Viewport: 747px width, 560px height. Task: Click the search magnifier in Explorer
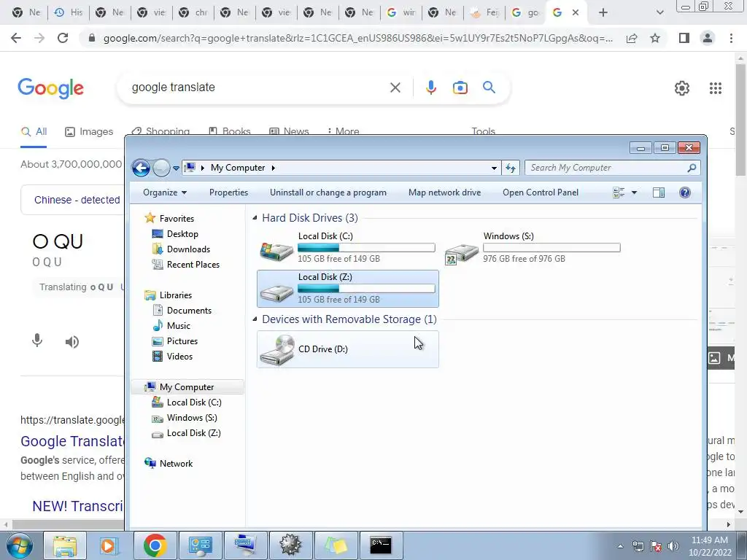692,168
